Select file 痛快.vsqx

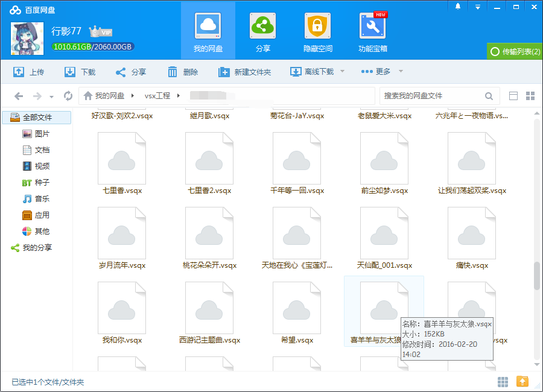pos(472,238)
